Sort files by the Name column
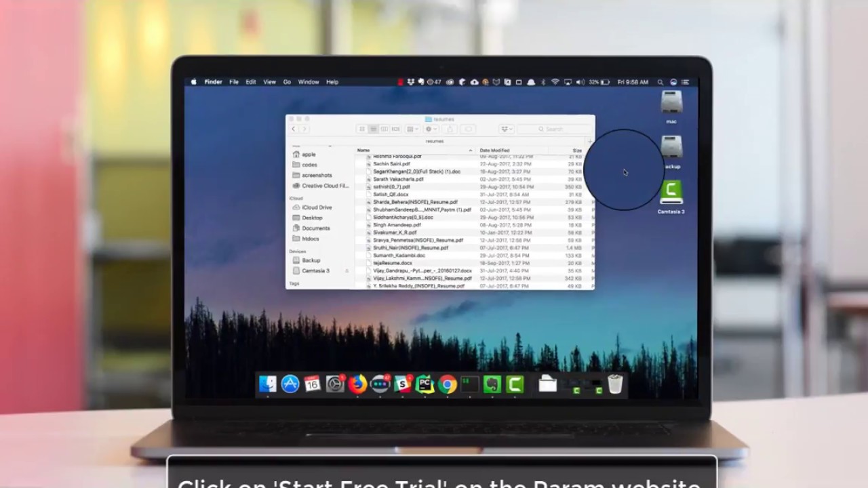 (364, 150)
